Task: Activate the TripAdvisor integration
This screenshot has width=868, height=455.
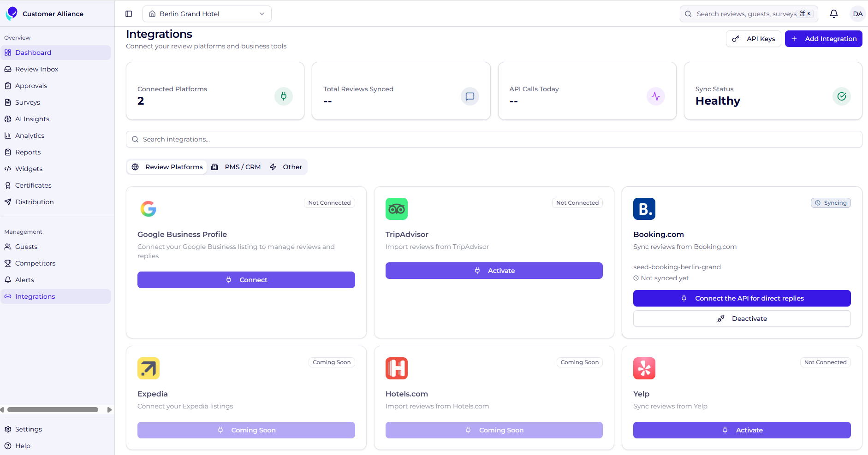Action: coord(494,271)
